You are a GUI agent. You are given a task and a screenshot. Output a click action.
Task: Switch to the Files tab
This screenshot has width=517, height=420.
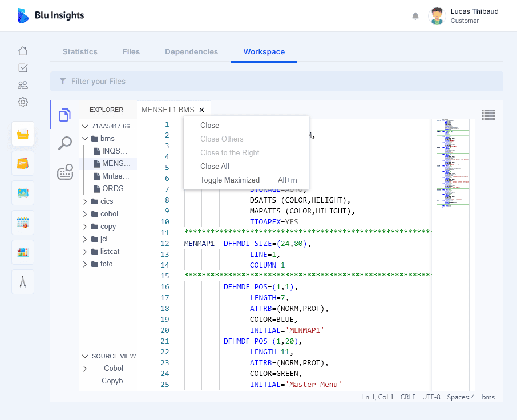(x=131, y=52)
